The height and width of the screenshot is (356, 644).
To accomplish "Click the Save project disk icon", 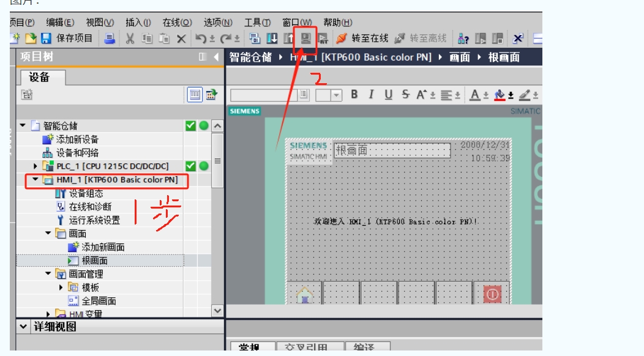I will pyautogui.click(x=46, y=39).
